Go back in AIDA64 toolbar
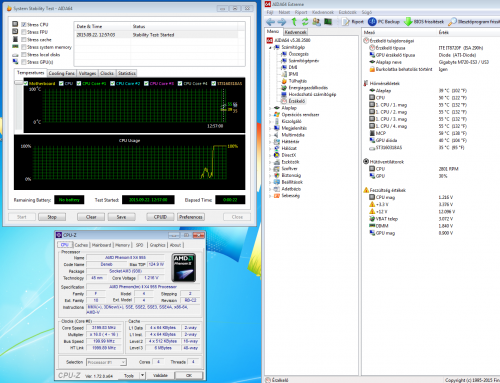 pyautogui.click(x=270, y=22)
